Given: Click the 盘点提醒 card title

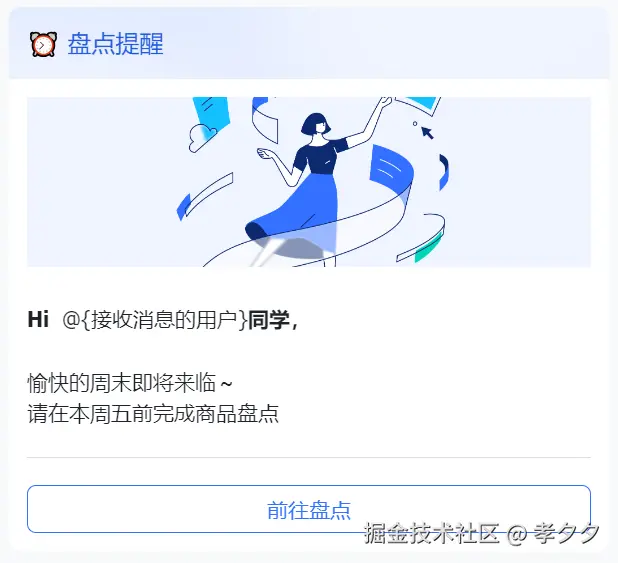Looking at the screenshot, I should [x=115, y=44].
